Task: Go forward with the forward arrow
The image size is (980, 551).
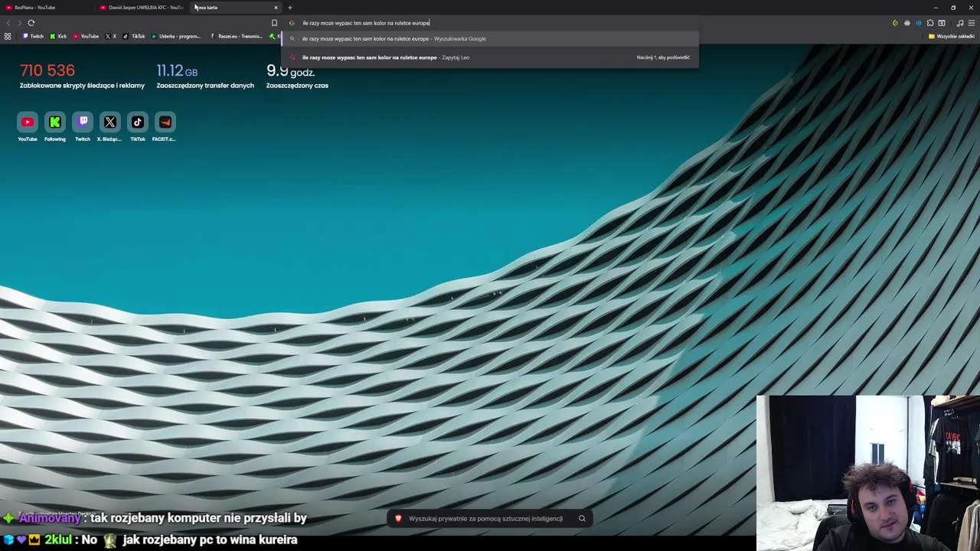Action: click(20, 23)
